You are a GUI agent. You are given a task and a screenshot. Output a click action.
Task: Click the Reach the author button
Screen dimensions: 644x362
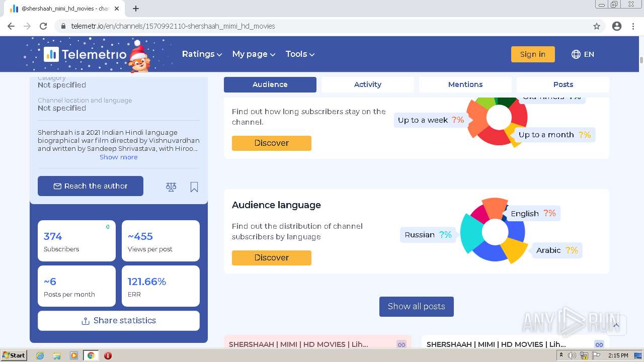pyautogui.click(x=91, y=186)
